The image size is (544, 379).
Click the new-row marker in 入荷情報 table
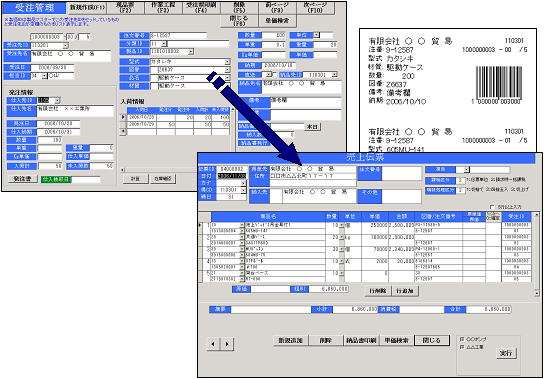coord(123,132)
